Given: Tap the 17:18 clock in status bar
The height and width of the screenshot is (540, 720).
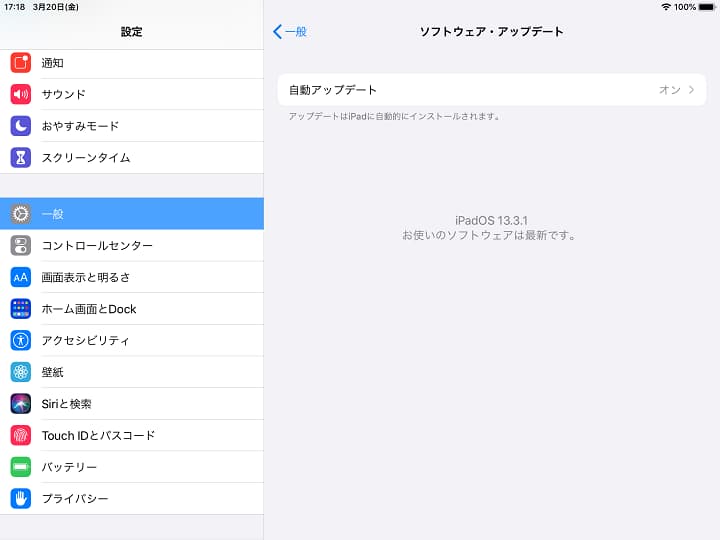Looking at the screenshot, I should coord(15,7).
